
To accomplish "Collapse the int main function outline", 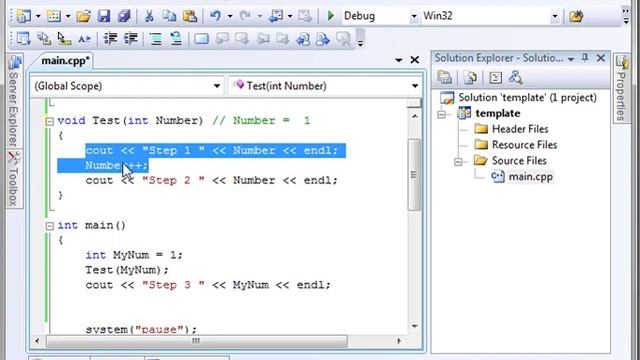I will 49,226.
